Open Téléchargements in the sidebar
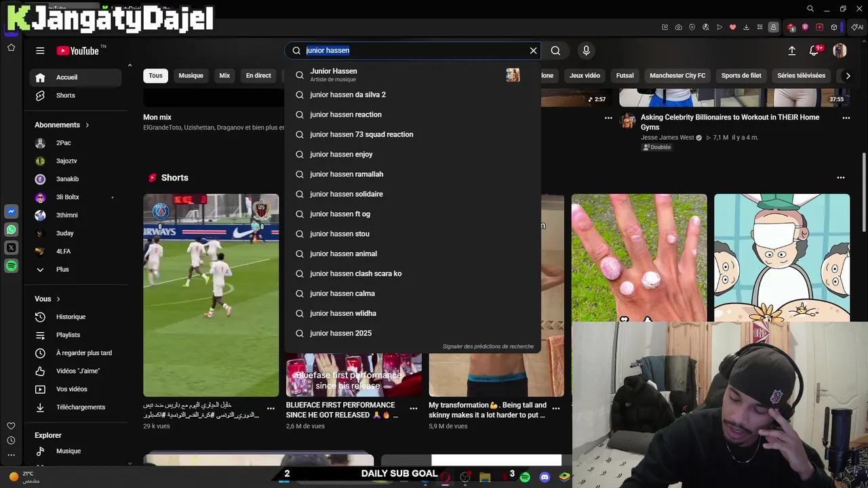The width and height of the screenshot is (868, 488). 75,407
